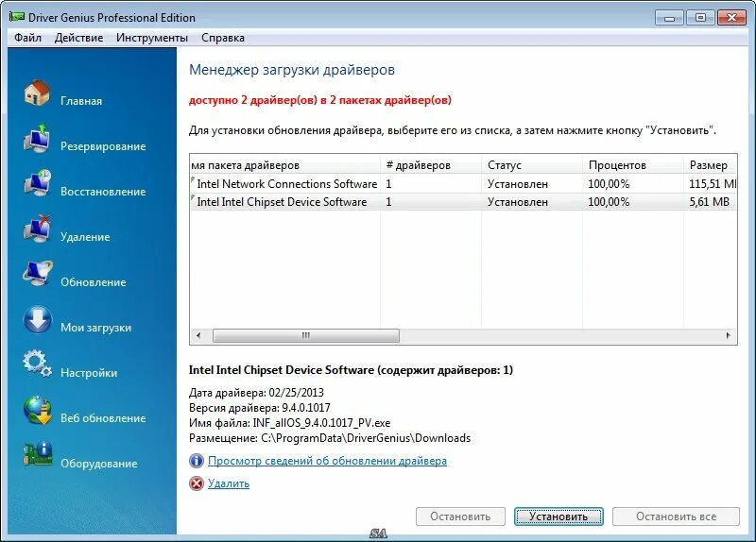Click 100,00% in Network Connections row

point(609,183)
